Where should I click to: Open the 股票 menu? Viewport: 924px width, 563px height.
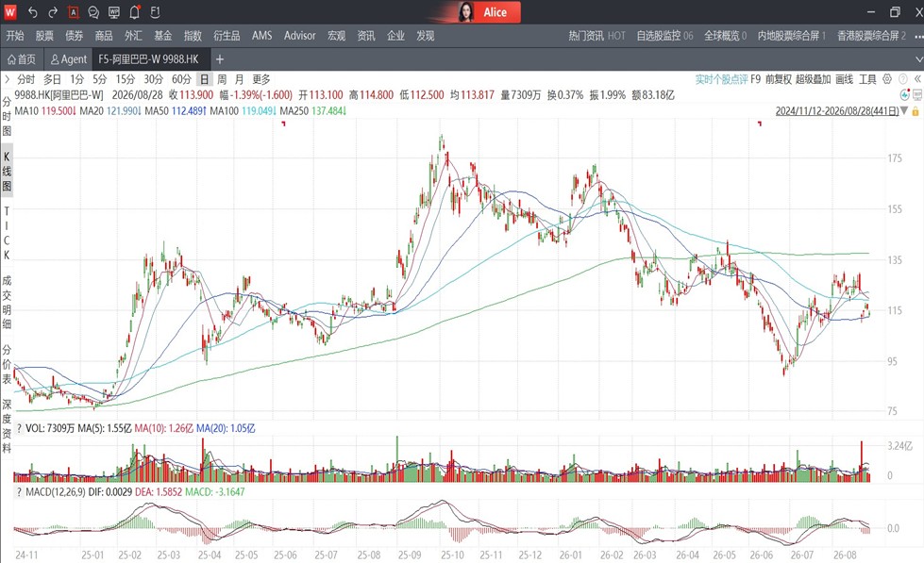click(x=44, y=36)
